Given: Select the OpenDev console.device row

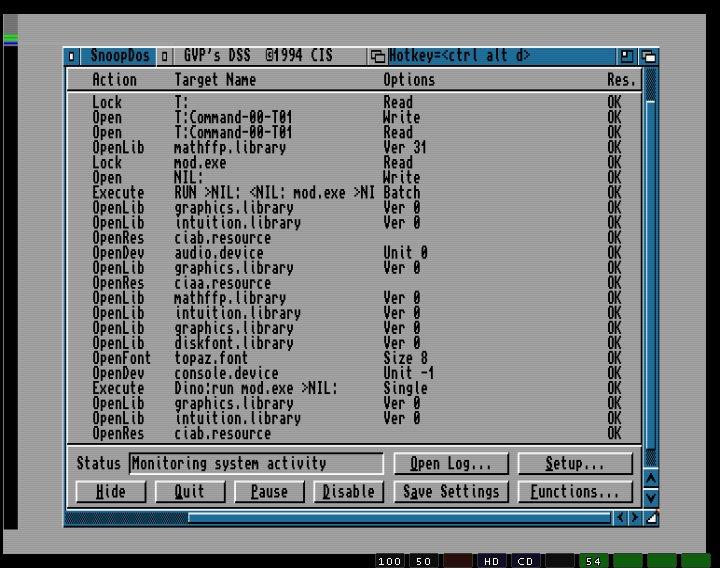Looking at the screenshot, I should point(354,373).
